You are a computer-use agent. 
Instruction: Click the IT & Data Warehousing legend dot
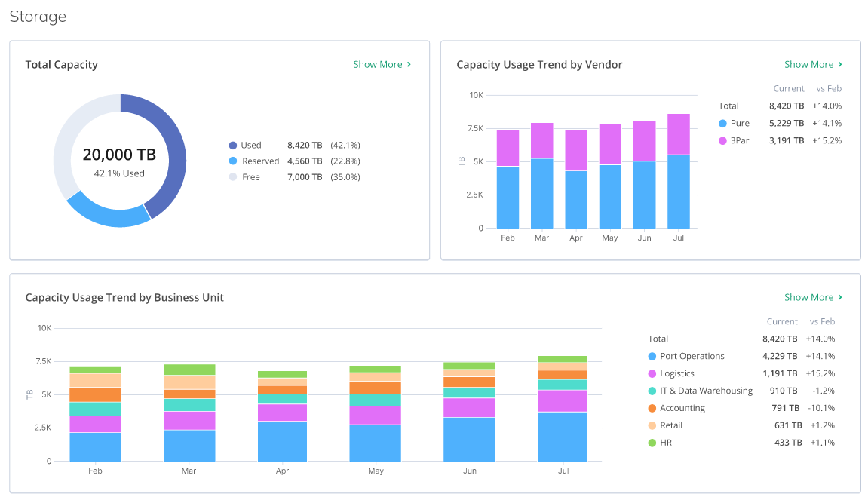pyautogui.click(x=652, y=391)
